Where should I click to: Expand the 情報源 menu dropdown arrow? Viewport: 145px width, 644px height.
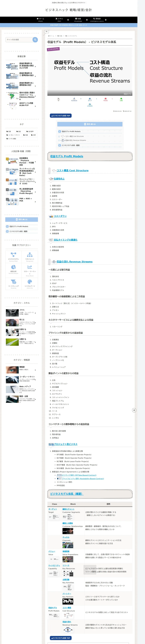click(x=106, y=20)
